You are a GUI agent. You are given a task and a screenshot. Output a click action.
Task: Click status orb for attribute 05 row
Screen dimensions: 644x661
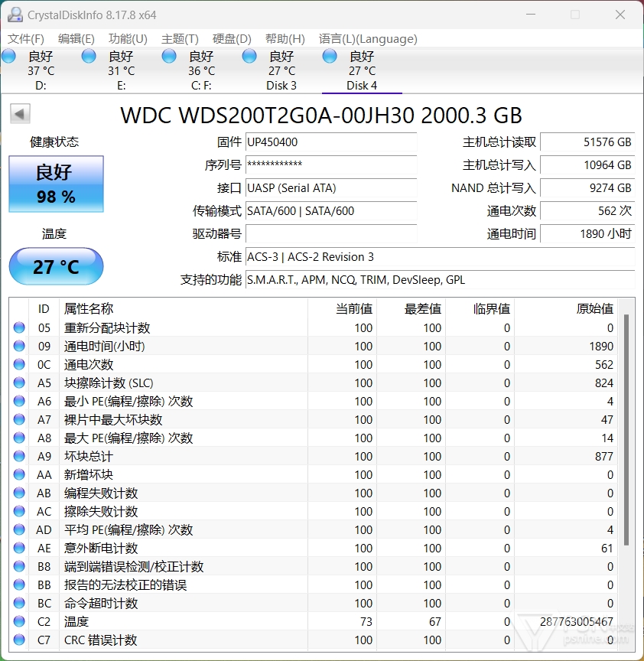coord(19,327)
